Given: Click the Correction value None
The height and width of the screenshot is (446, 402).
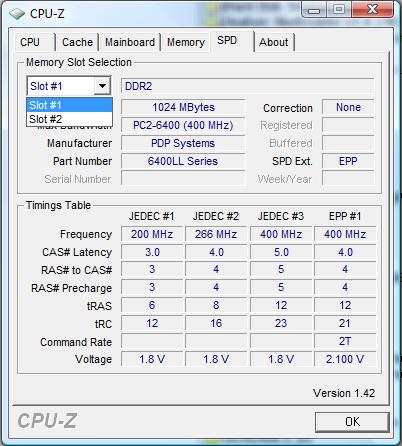Looking at the screenshot, I should pos(348,107).
